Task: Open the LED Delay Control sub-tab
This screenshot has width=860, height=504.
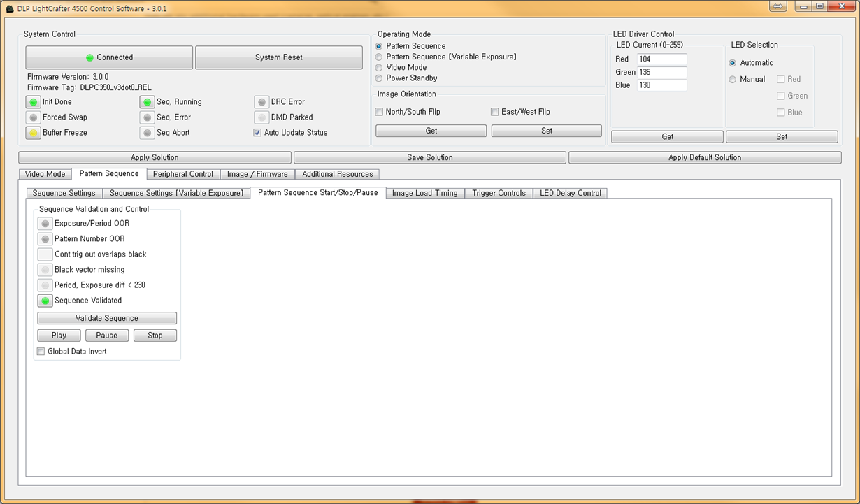Action: (x=571, y=193)
